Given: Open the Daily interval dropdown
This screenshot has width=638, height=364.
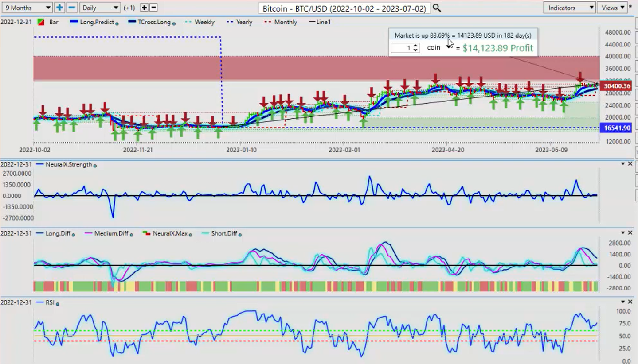Looking at the screenshot, I should (x=100, y=8).
